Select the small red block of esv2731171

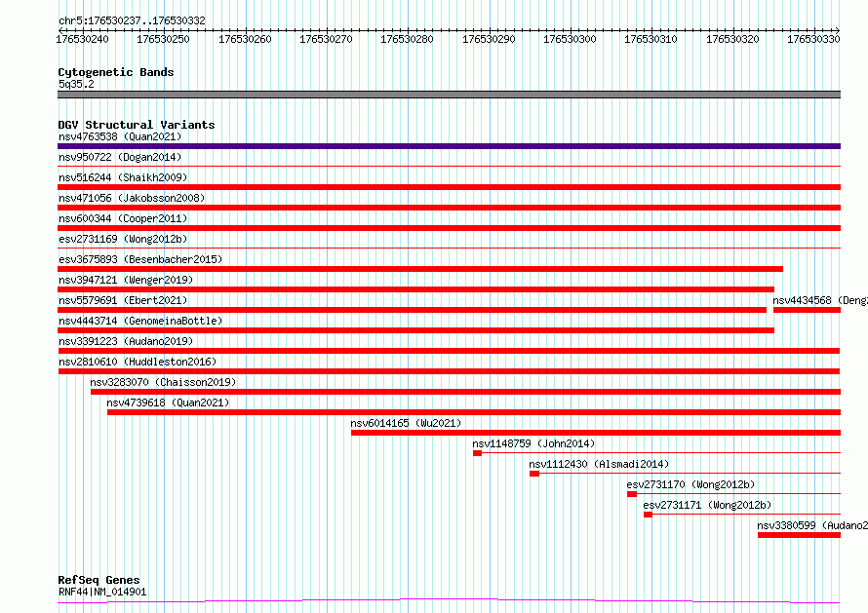[x=648, y=515]
